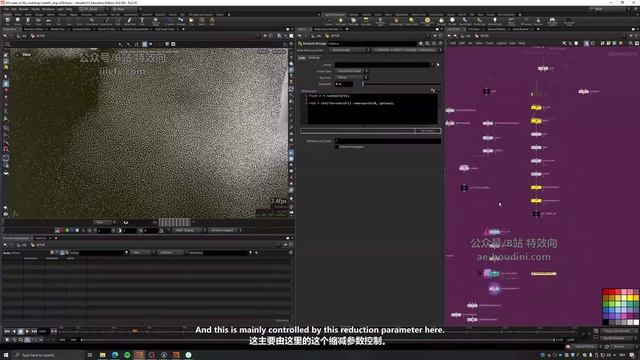Jump to first frame in playbar

7,331
